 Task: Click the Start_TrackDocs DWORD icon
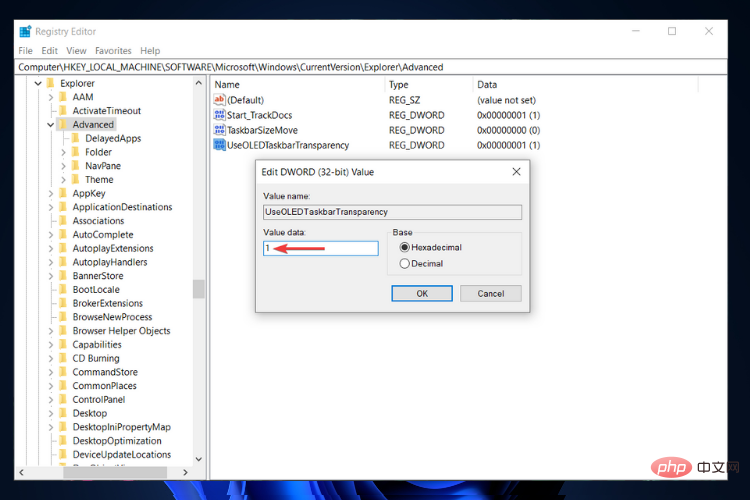(x=219, y=115)
